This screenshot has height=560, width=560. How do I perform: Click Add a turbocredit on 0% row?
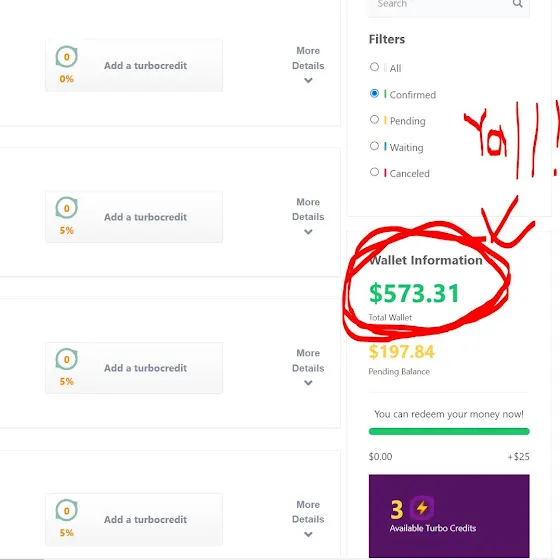click(145, 66)
